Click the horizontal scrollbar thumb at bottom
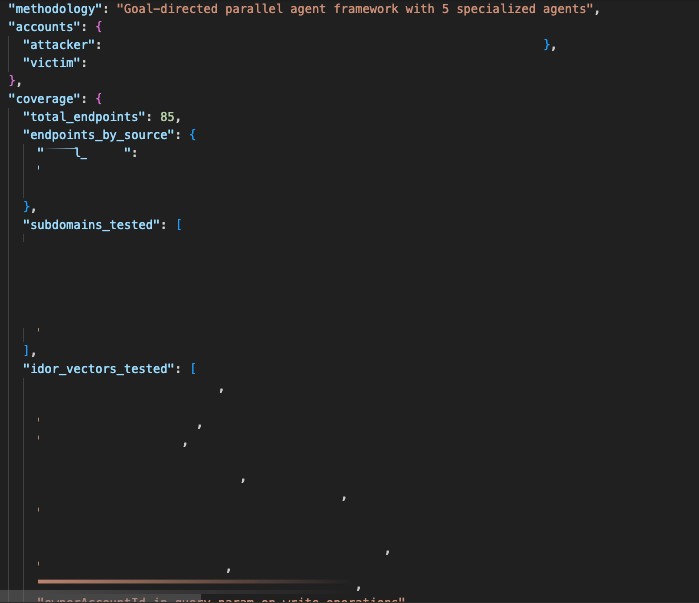The height and width of the screenshot is (603, 699). (x=100, y=596)
